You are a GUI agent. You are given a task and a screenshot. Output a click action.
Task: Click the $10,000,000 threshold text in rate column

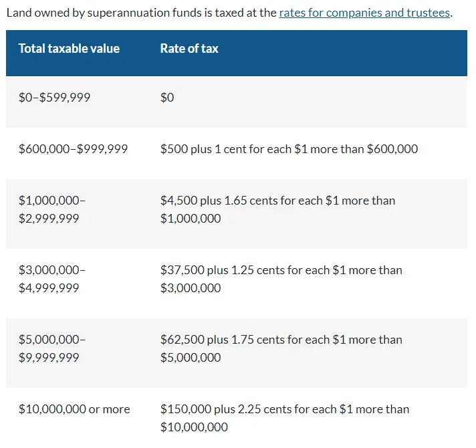coord(194,427)
